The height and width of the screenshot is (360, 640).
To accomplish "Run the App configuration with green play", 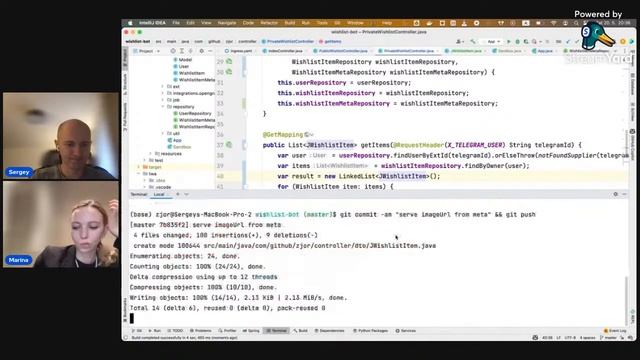I will pyautogui.click(x=509, y=42).
